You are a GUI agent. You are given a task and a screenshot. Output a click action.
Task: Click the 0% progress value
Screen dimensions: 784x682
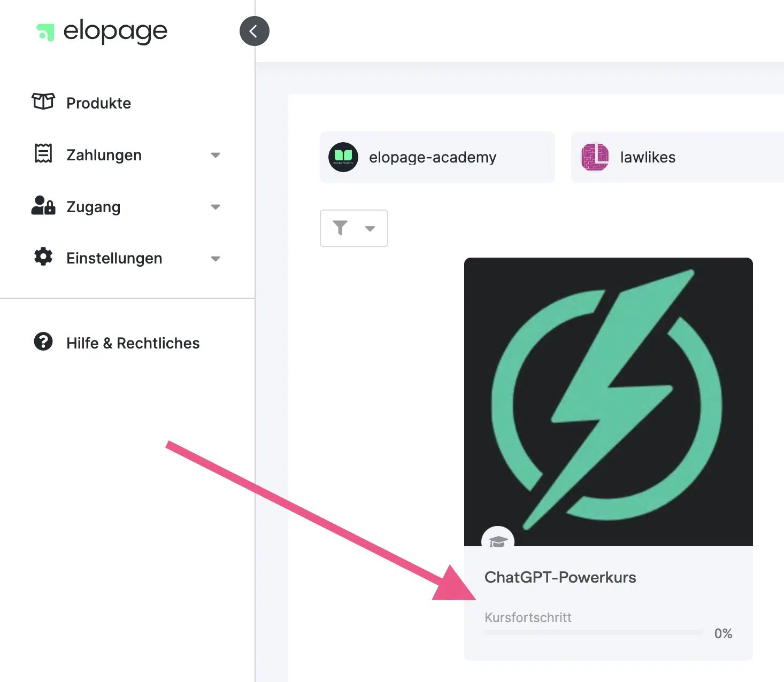coord(723,633)
